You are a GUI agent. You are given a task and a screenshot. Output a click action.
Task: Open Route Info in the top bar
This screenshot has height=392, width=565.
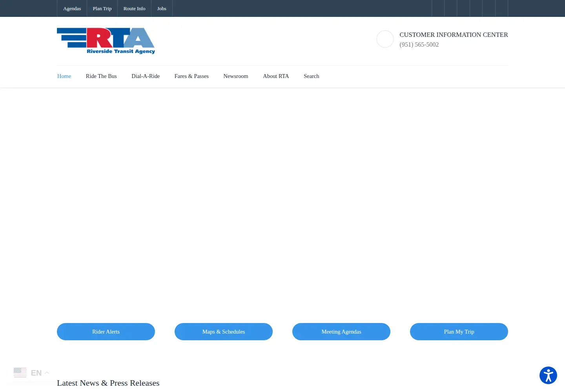[134, 8]
